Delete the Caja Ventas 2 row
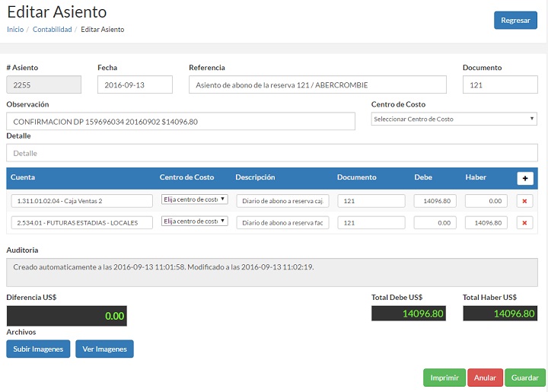The image size is (548, 392). 524,201
